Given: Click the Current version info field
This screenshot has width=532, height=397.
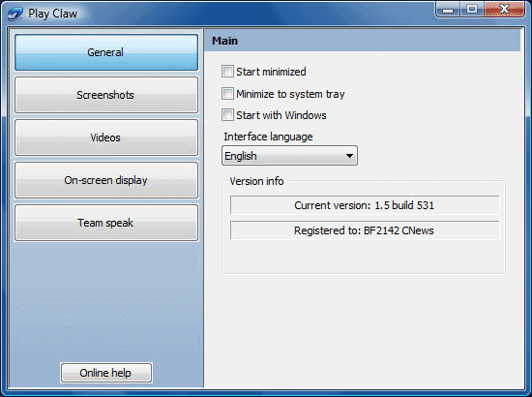Looking at the screenshot, I should (365, 205).
